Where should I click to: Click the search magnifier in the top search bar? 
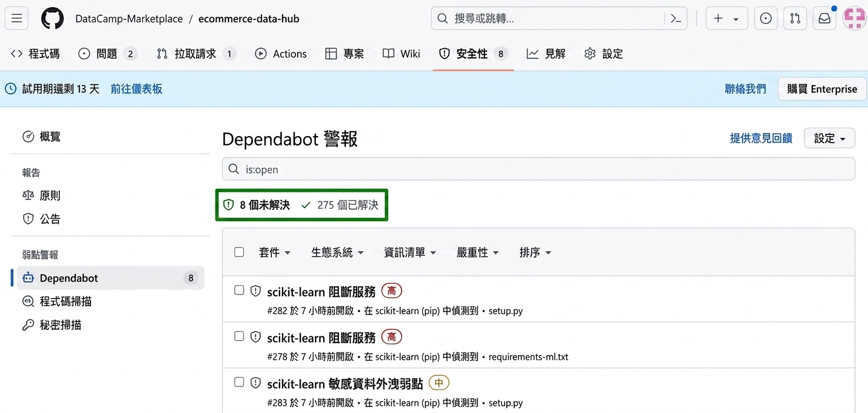pos(443,19)
